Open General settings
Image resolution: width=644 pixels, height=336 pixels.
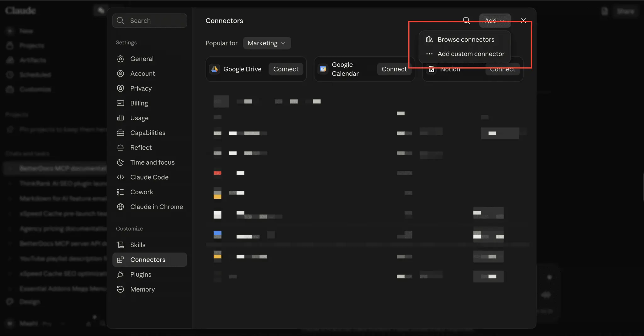tap(150, 59)
